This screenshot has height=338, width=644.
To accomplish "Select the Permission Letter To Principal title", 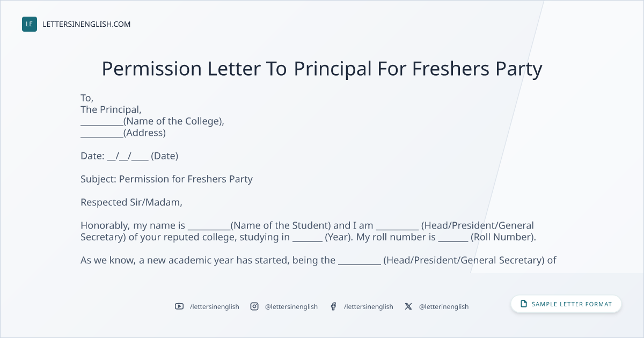I will click(x=322, y=69).
